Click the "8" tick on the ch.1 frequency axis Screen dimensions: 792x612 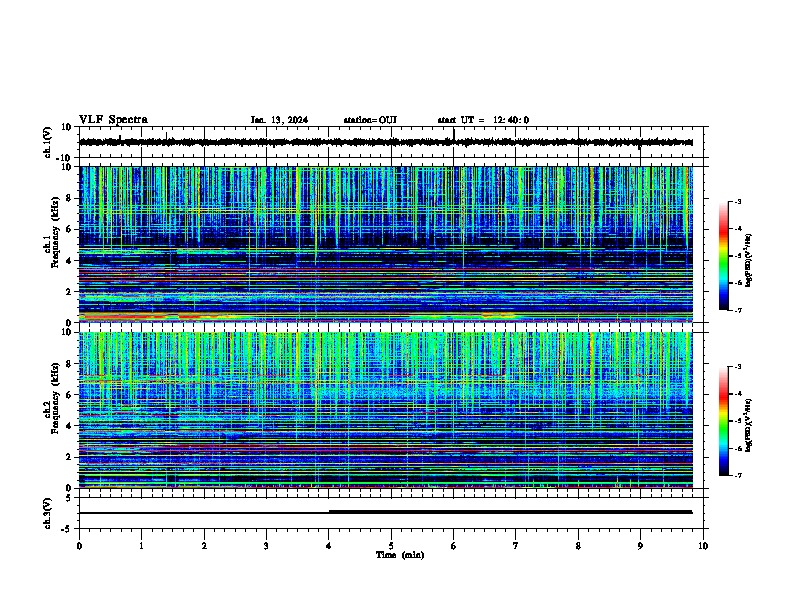69,198
